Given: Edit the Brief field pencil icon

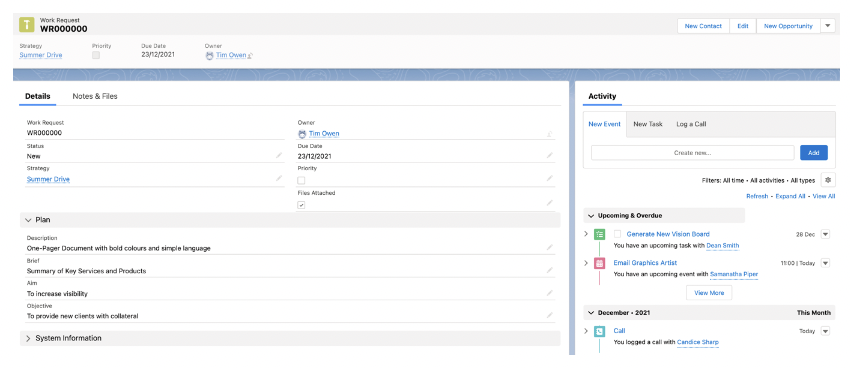Looking at the screenshot, I should click(550, 270).
